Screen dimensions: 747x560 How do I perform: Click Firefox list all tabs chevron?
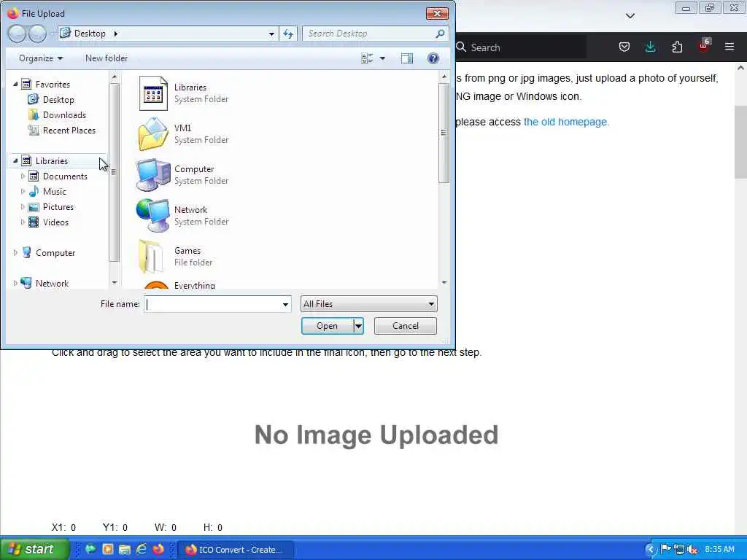tap(630, 16)
